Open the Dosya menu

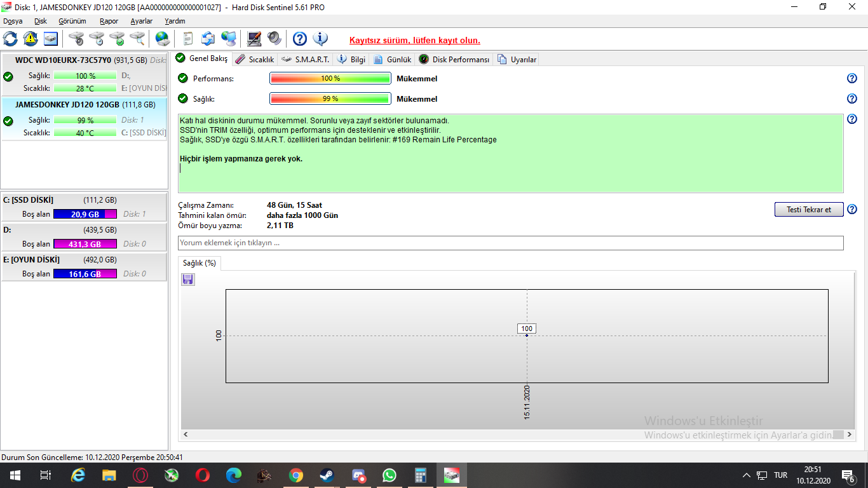(13, 21)
